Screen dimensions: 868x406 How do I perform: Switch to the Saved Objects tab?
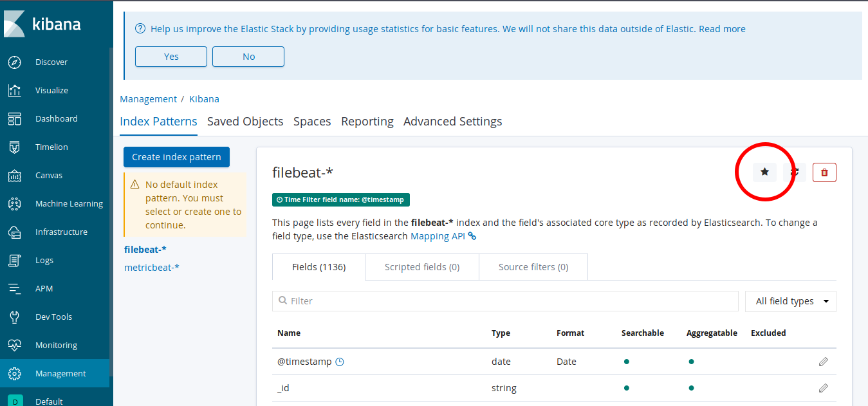(x=245, y=121)
